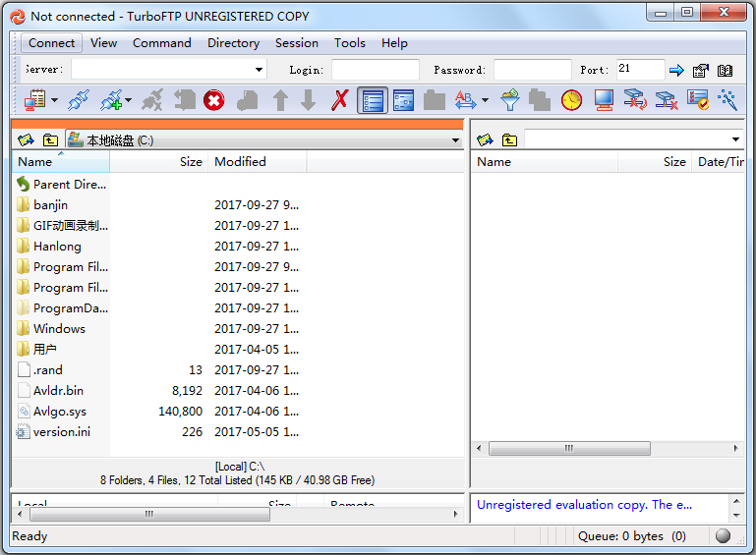Open the Directory menu
This screenshot has height=555, width=756.
(233, 43)
